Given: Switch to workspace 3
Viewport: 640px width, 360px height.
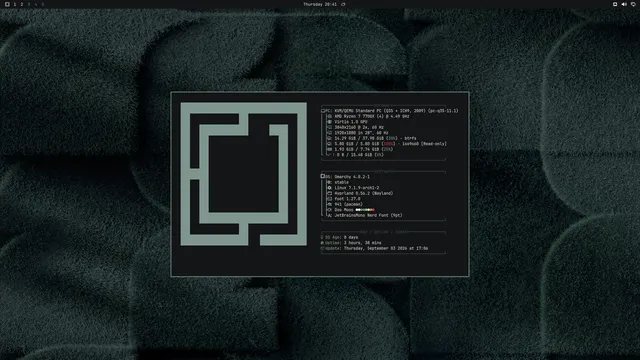Looking at the screenshot, I should tap(29, 4).
